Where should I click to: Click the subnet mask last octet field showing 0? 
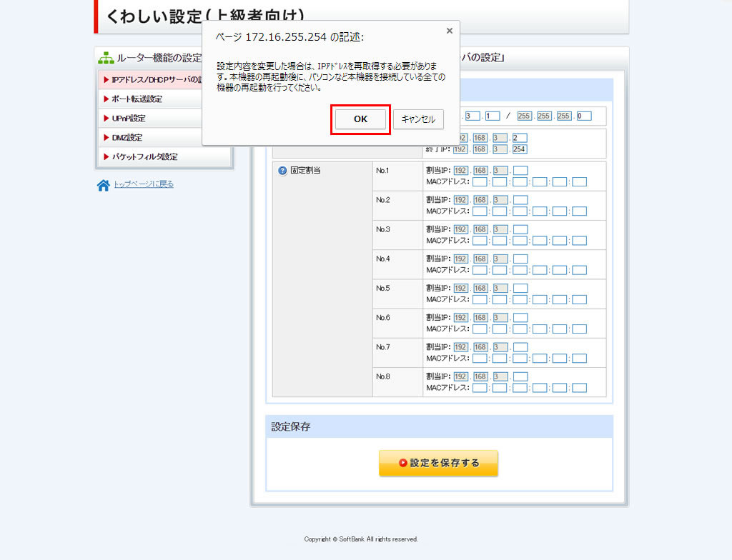coord(584,116)
